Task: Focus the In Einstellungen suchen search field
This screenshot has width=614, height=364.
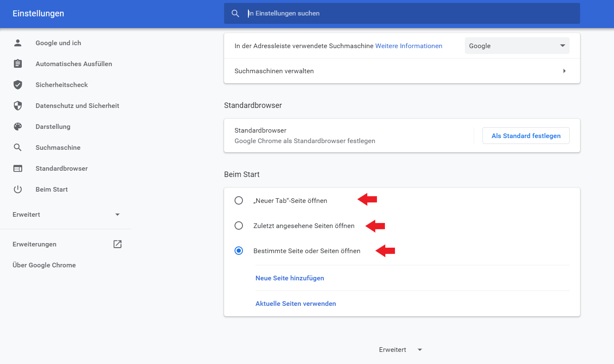Action: [402, 13]
